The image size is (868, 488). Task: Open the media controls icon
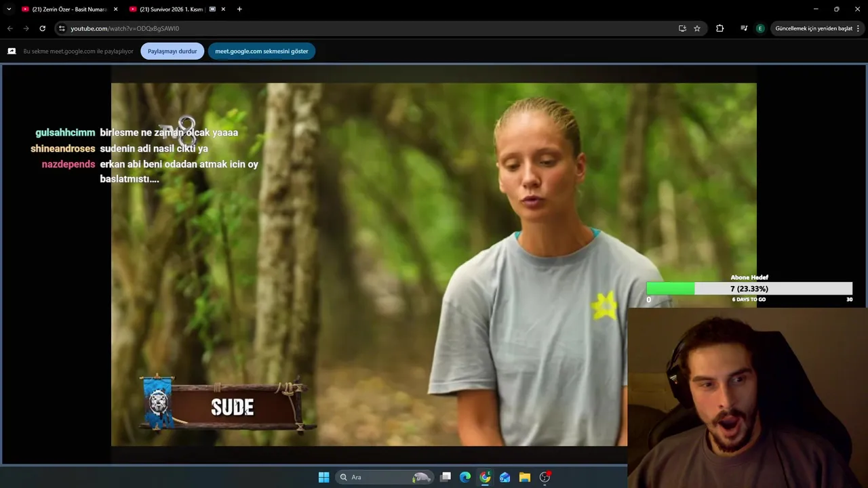click(744, 28)
